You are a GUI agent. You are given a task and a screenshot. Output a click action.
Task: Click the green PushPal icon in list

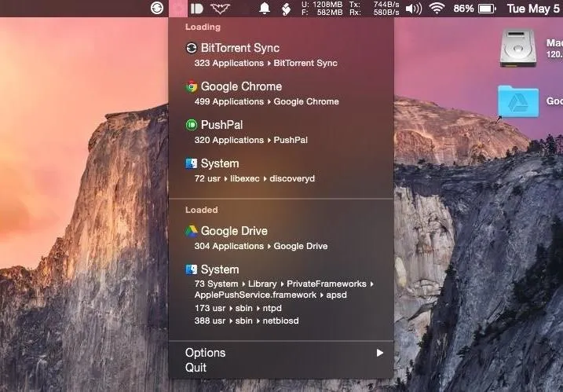192,125
